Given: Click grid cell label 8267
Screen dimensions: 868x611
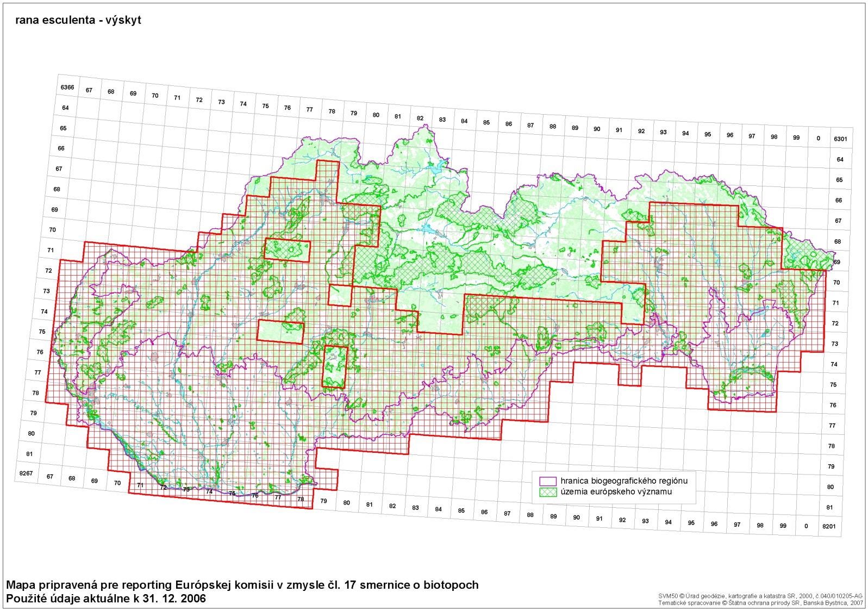Looking at the screenshot, I should 26,473.
